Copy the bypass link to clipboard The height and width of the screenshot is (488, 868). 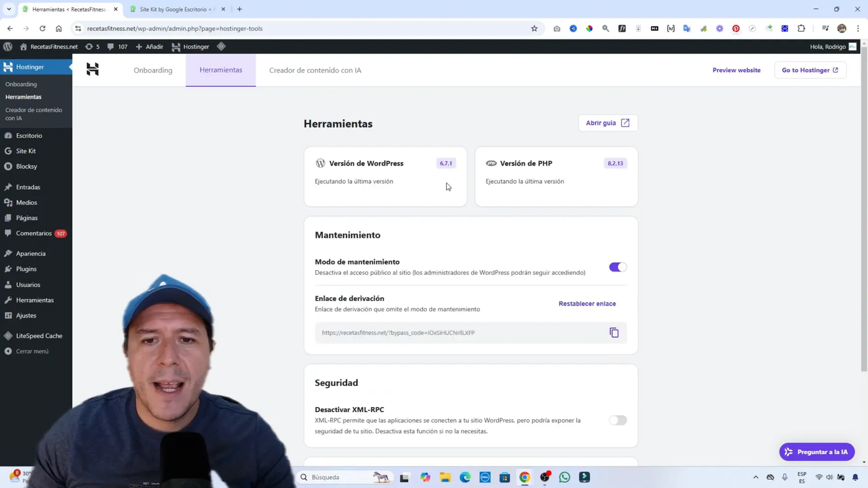pos(614,332)
